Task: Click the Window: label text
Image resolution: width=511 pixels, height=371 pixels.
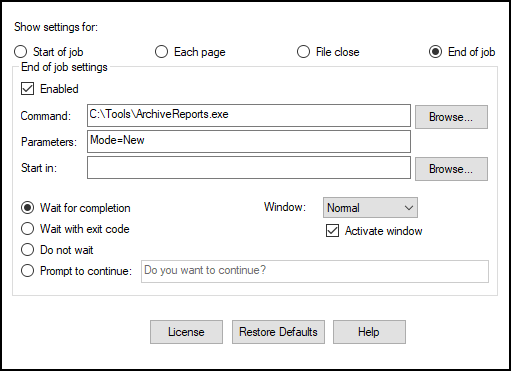Action: (x=285, y=207)
